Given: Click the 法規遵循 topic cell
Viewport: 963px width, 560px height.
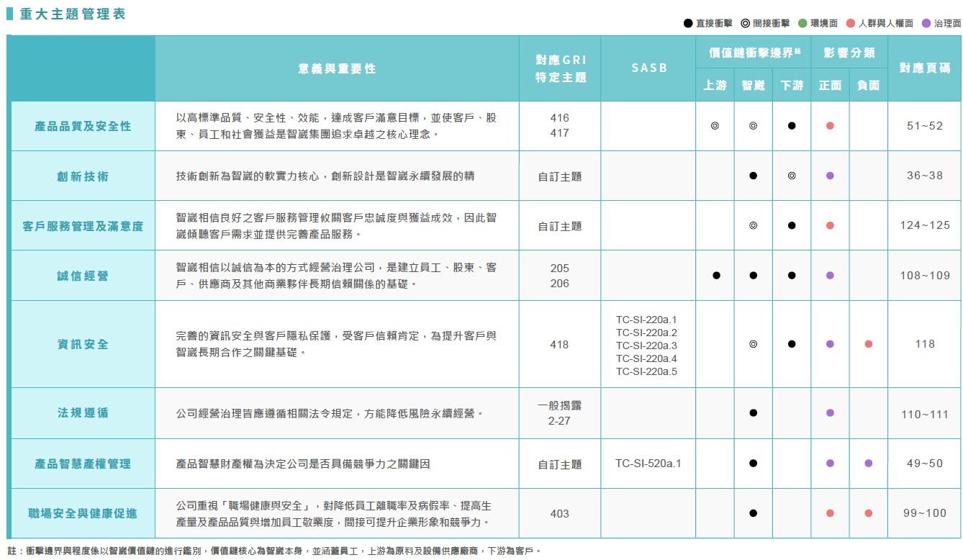Looking at the screenshot, I should [83, 413].
